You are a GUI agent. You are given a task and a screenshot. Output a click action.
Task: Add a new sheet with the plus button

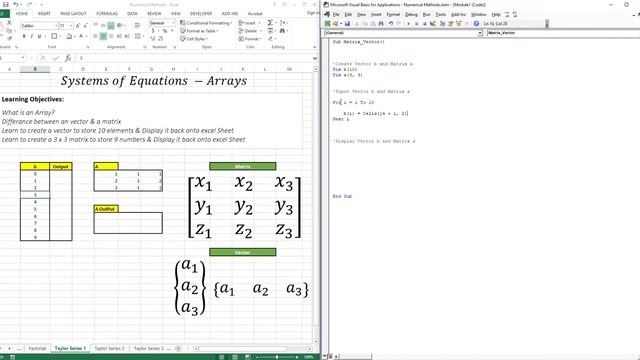178,348
